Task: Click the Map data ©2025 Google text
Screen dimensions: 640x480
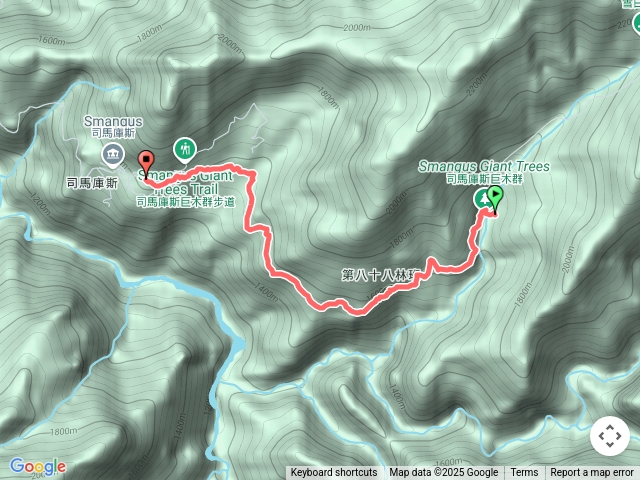Action: 444,473
